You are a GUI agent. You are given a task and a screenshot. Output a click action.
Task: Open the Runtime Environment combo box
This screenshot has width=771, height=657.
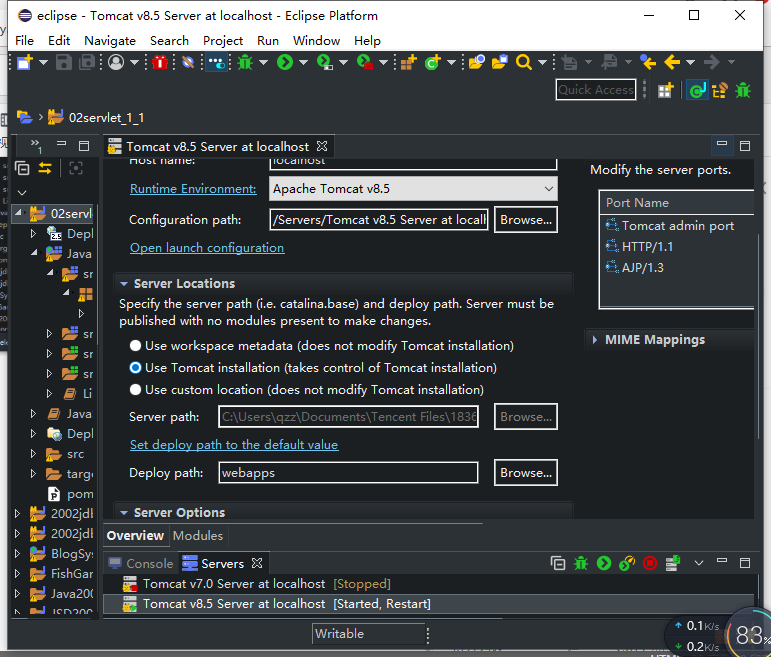413,189
